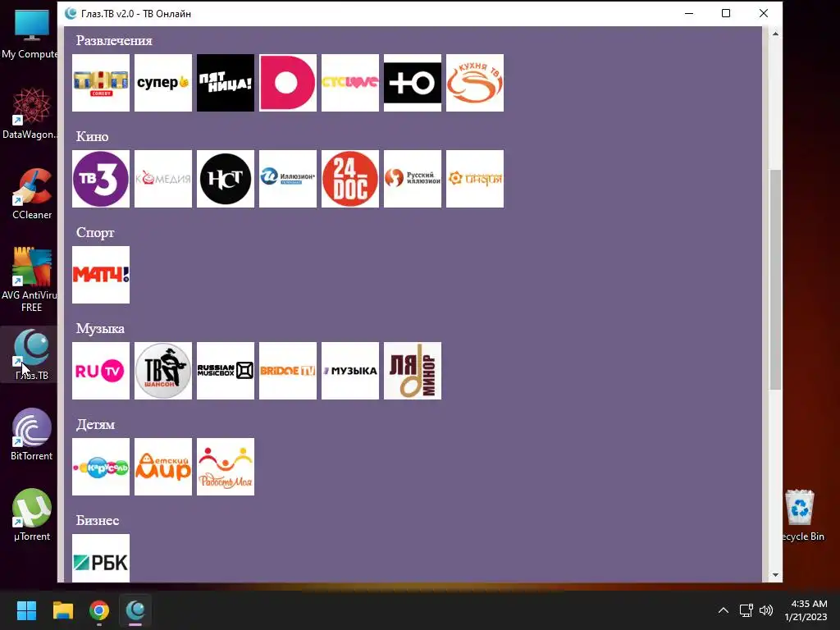Open the RU TV music channel
Screen dimensions: 840x630
click(101, 370)
